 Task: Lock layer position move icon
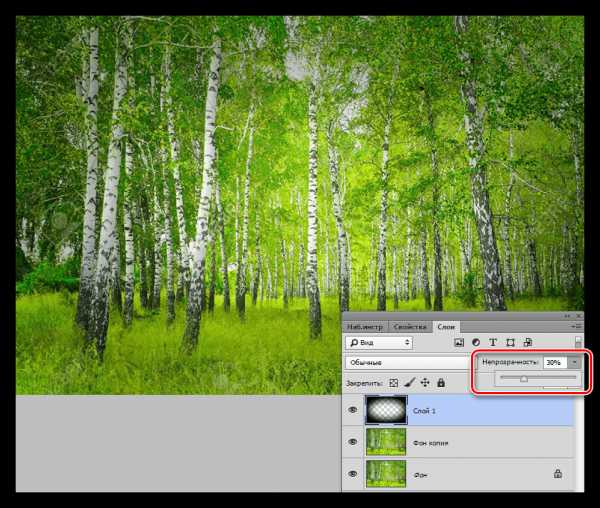[x=425, y=383]
